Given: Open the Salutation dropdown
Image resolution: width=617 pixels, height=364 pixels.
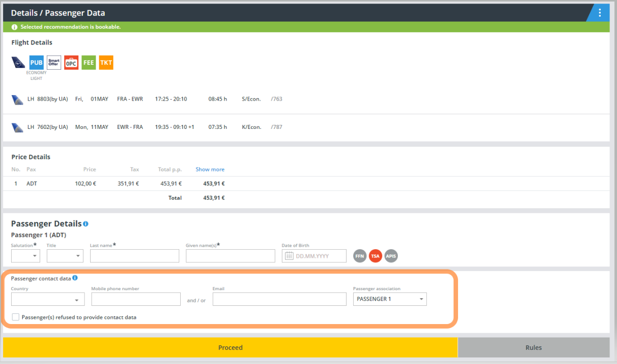Looking at the screenshot, I should pos(25,256).
